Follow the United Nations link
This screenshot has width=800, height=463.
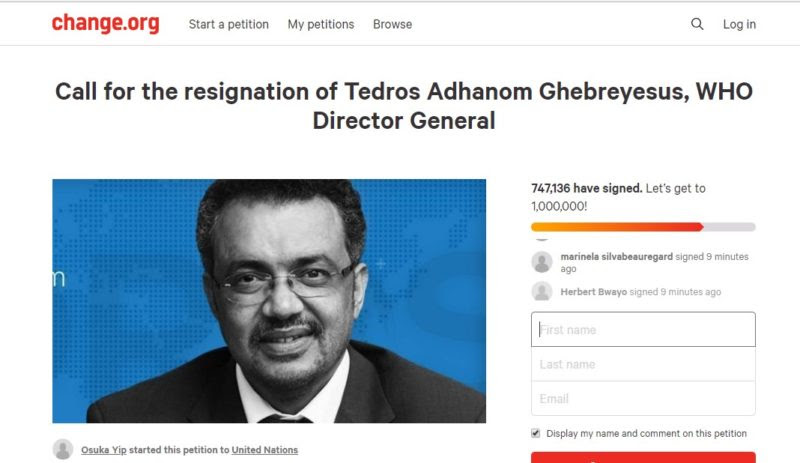[265, 450]
